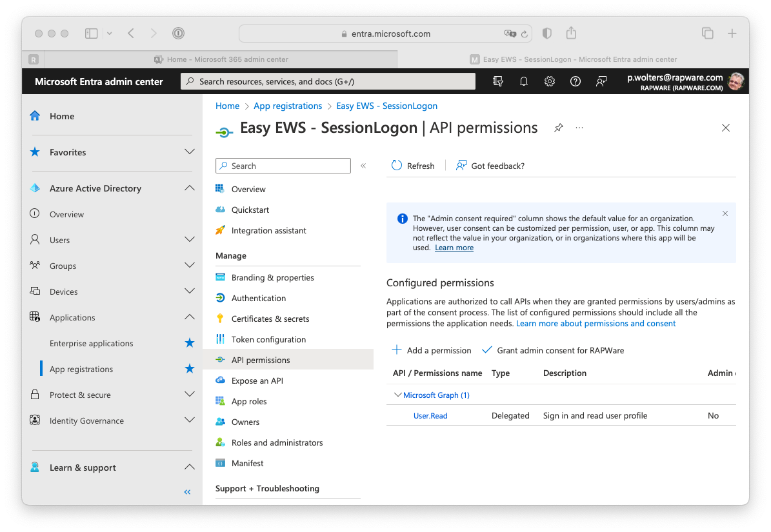
Task: Open the portal directory filter icon in top bar
Action: pos(498,81)
